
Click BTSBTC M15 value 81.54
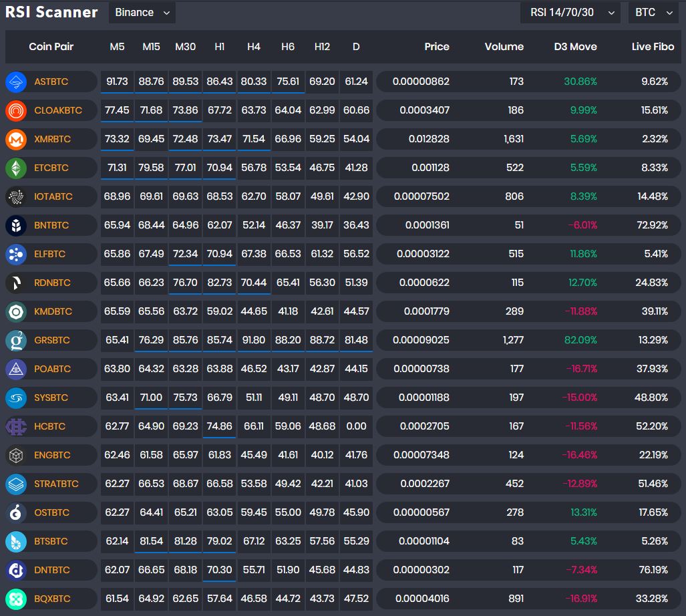coord(152,542)
